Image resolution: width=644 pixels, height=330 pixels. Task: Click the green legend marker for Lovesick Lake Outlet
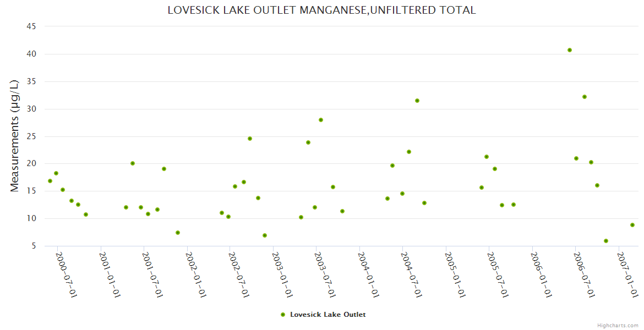(282, 315)
